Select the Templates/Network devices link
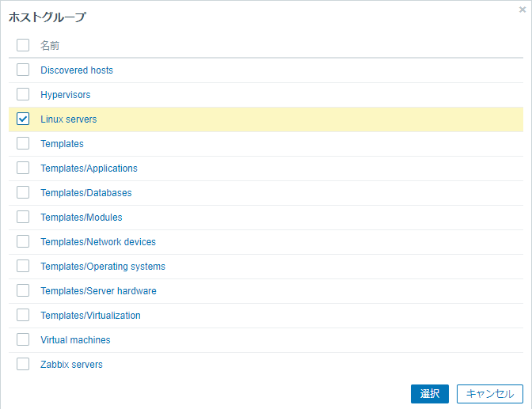532x409 pixels. click(x=98, y=242)
